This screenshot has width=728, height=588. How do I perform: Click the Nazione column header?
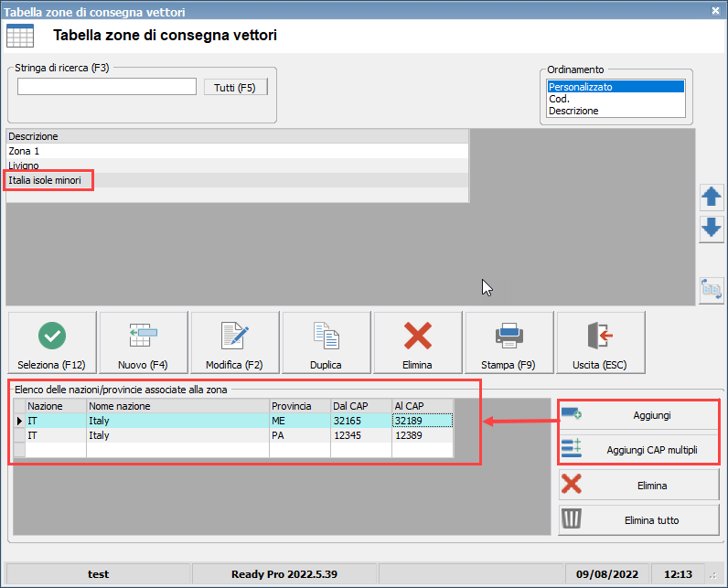[x=56, y=406]
